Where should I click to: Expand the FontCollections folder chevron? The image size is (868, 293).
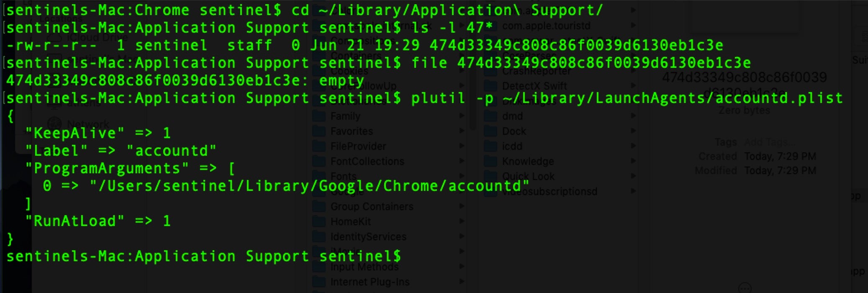[x=462, y=161]
